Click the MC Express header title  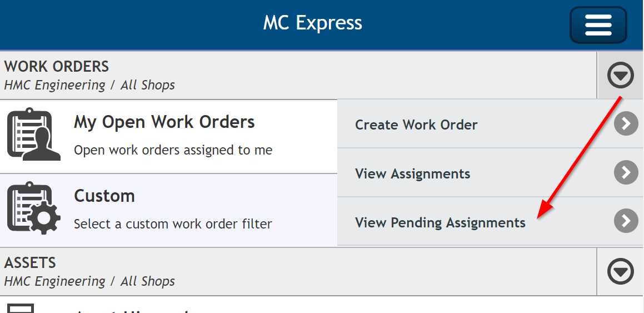click(x=312, y=23)
